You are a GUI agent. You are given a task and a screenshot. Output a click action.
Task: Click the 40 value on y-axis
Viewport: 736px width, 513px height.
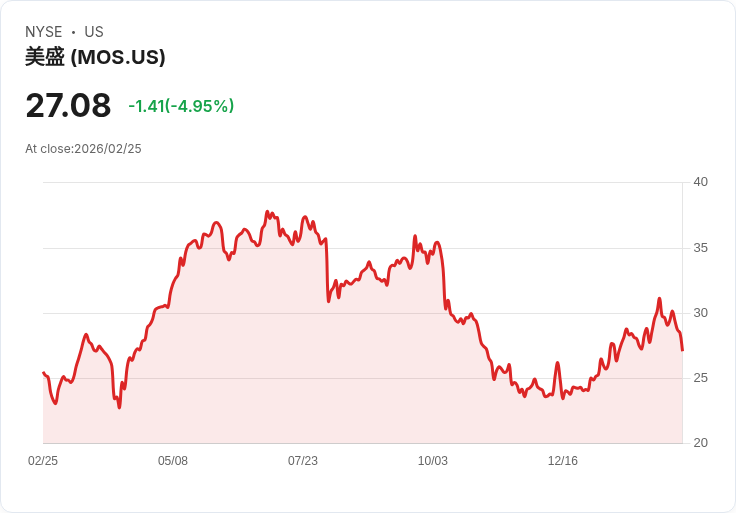(700, 182)
